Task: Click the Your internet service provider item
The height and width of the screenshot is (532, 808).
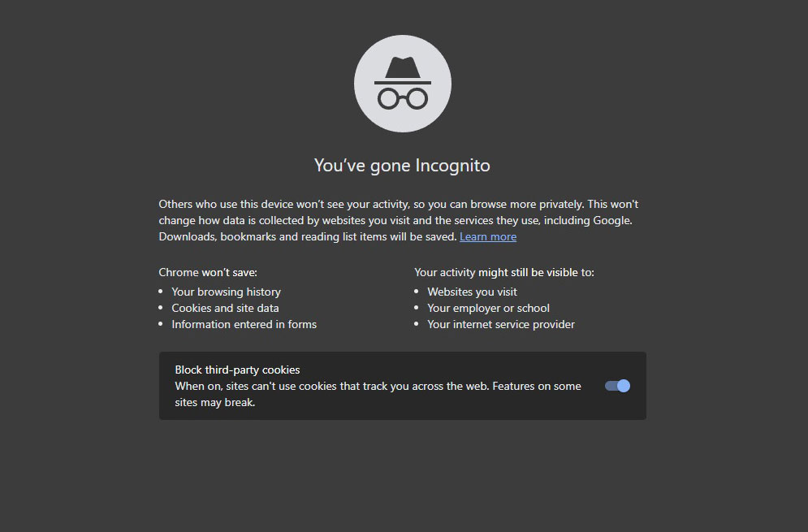Action: pyautogui.click(x=501, y=324)
